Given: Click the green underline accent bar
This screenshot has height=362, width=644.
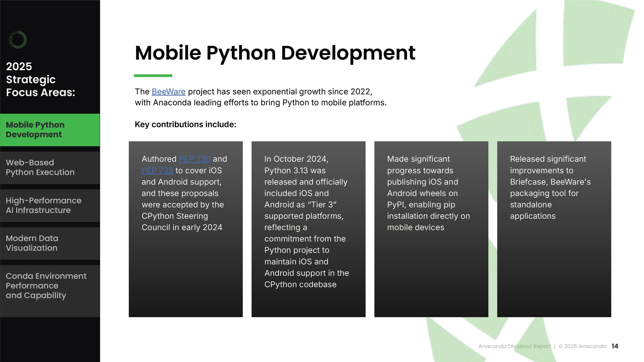Looking at the screenshot, I should pyautogui.click(x=153, y=76).
